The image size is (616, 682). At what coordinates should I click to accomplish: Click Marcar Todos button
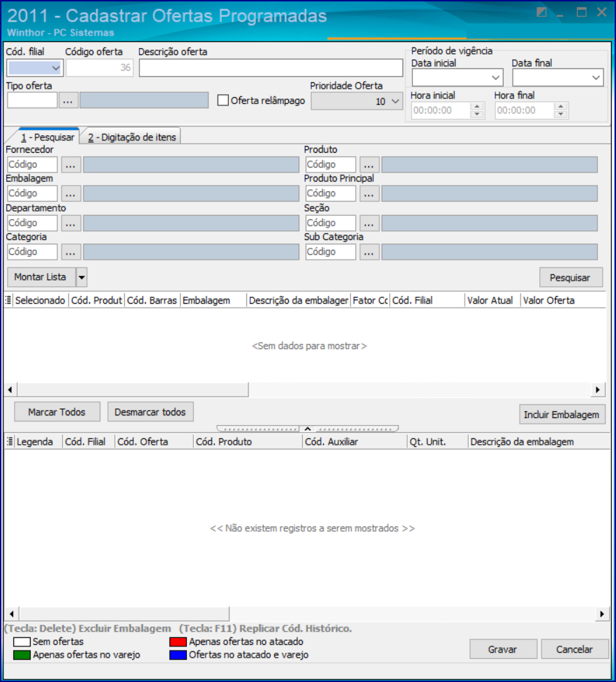(57, 412)
